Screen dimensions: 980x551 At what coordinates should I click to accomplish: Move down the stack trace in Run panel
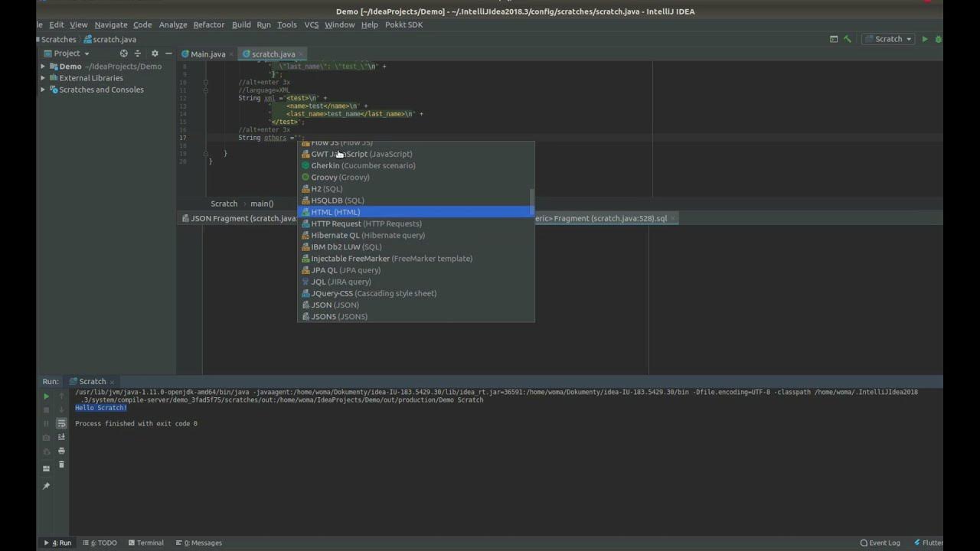pos(62,410)
